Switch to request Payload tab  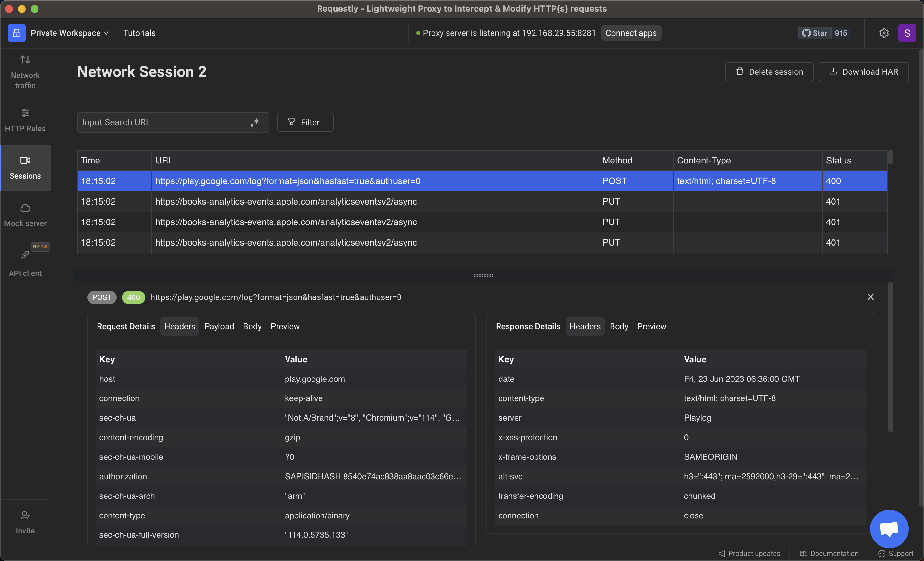coord(219,326)
